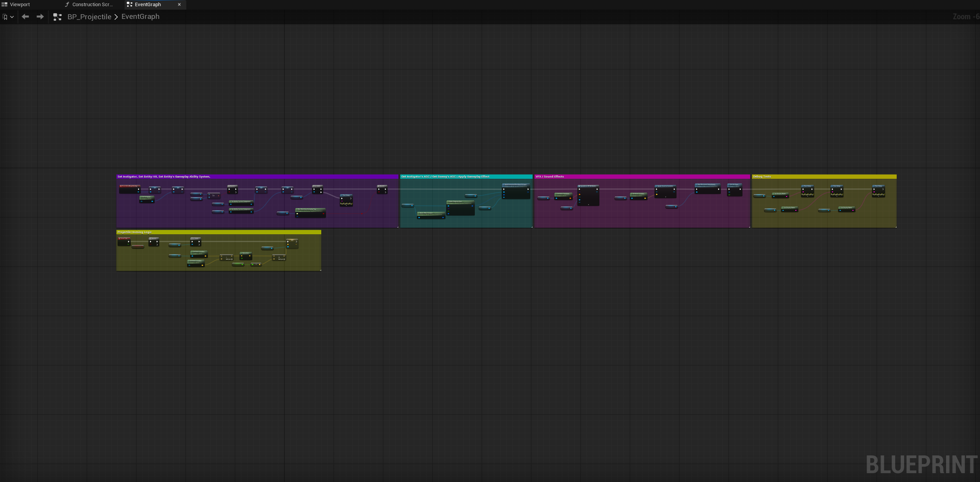
Task: Select the Get Instigator node
Action: [x=147, y=199]
